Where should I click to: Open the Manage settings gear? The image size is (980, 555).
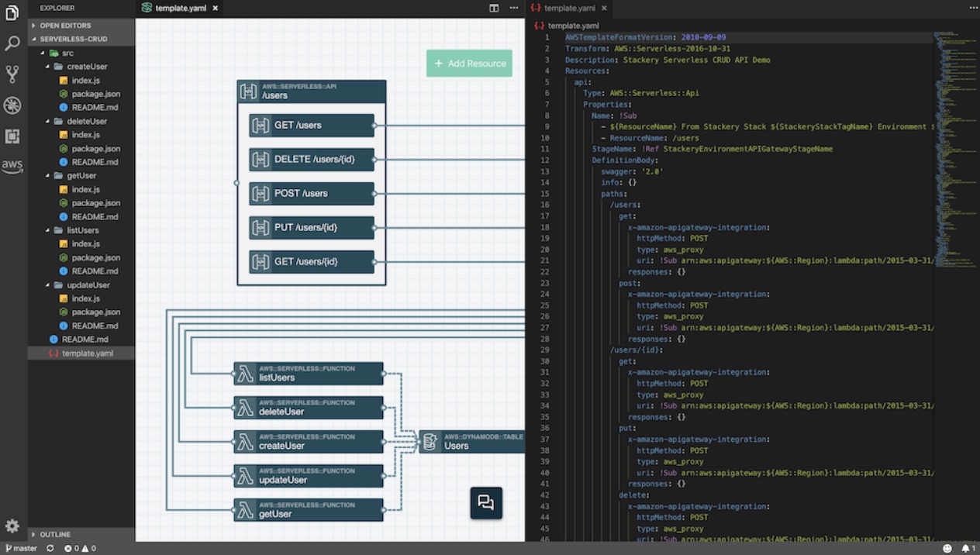[12, 526]
